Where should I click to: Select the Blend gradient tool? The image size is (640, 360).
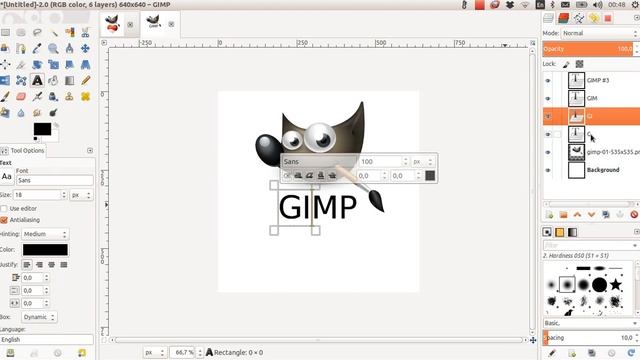tap(69, 80)
